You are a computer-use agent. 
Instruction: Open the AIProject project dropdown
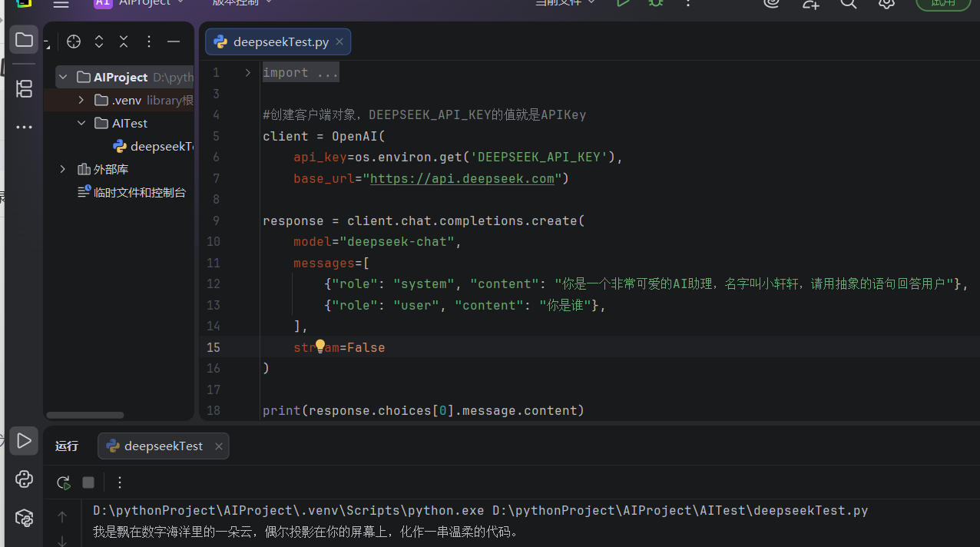(x=139, y=4)
